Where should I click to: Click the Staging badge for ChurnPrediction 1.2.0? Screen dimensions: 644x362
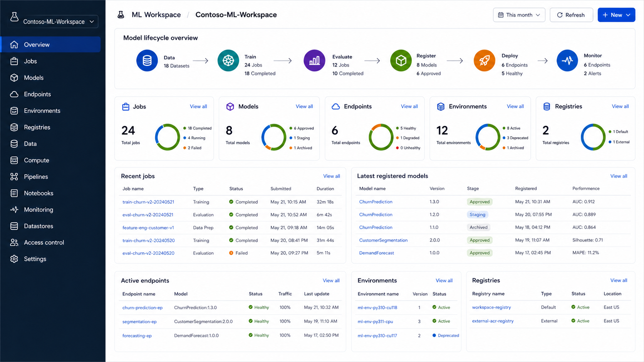[477, 215]
